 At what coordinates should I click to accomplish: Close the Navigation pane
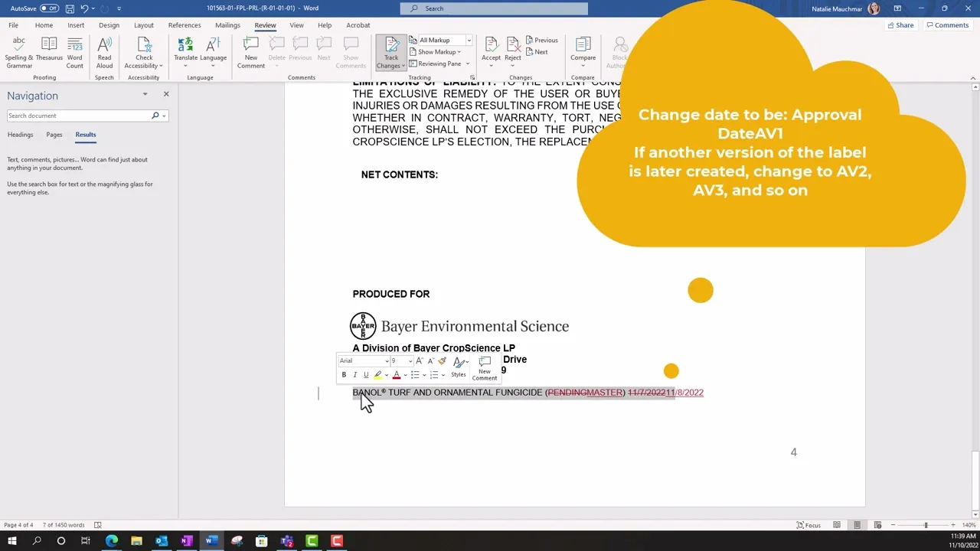tap(166, 94)
